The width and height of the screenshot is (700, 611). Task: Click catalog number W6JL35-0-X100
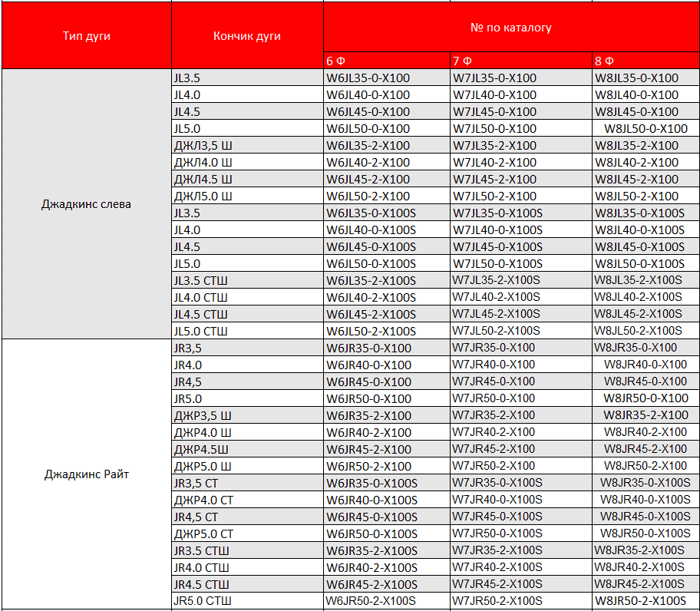[x=368, y=78]
